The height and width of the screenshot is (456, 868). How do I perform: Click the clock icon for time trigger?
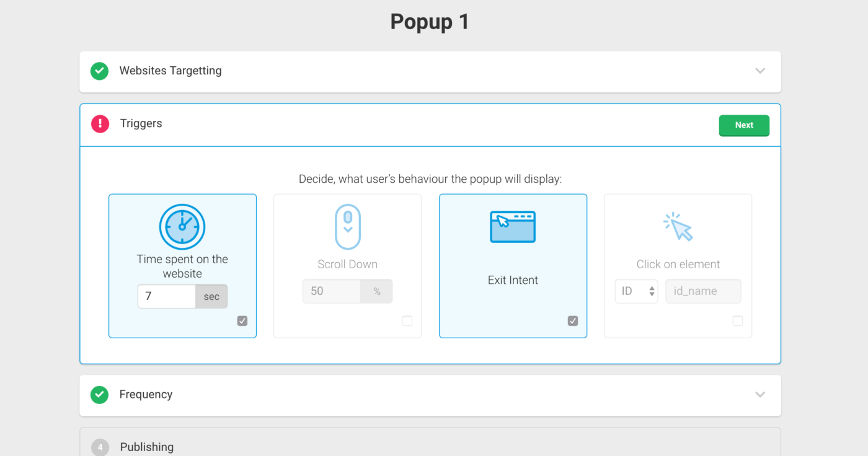pos(182,227)
